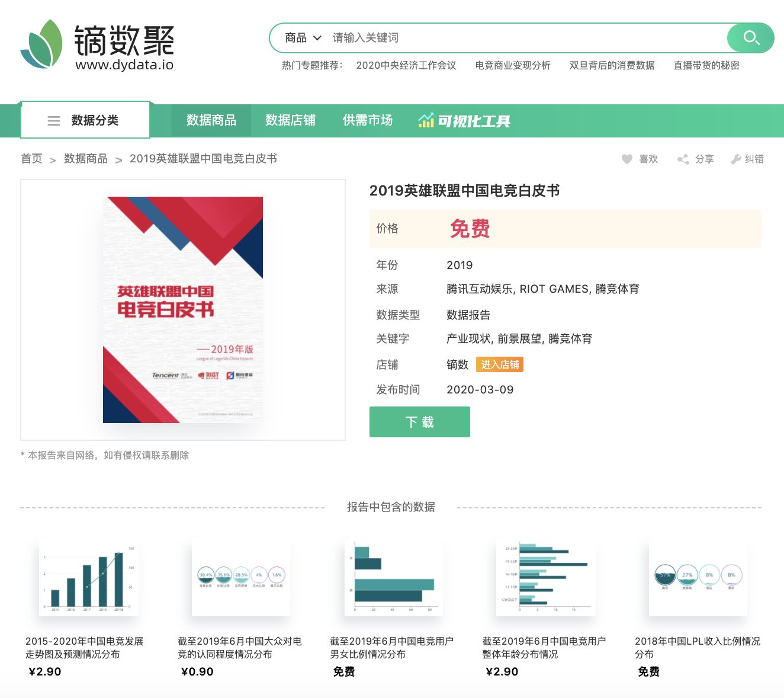This screenshot has width=784, height=698.
Task: Click title 2018年中国LPL收入比例情况分布
Action: pyautogui.click(x=698, y=648)
